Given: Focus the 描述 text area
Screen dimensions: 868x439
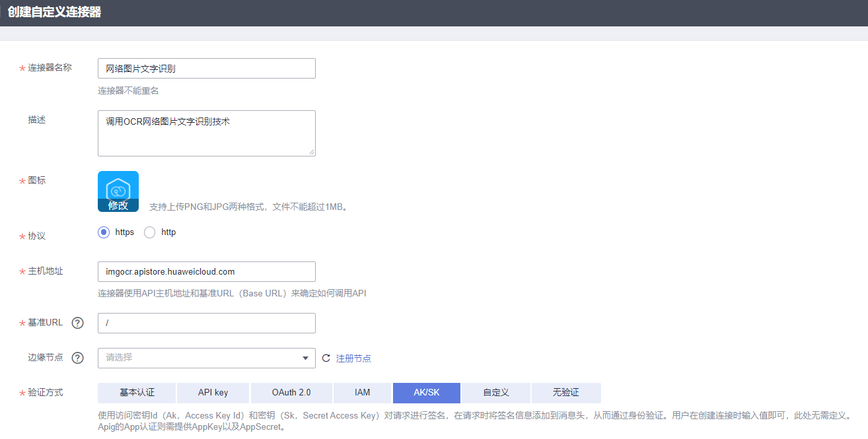Looking at the screenshot, I should click(x=207, y=133).
